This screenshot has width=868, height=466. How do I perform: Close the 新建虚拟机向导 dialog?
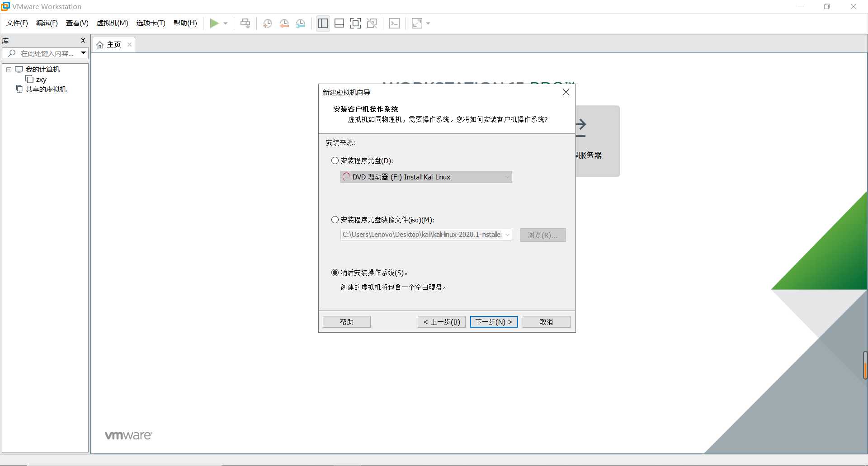click(x=566, y=92)
